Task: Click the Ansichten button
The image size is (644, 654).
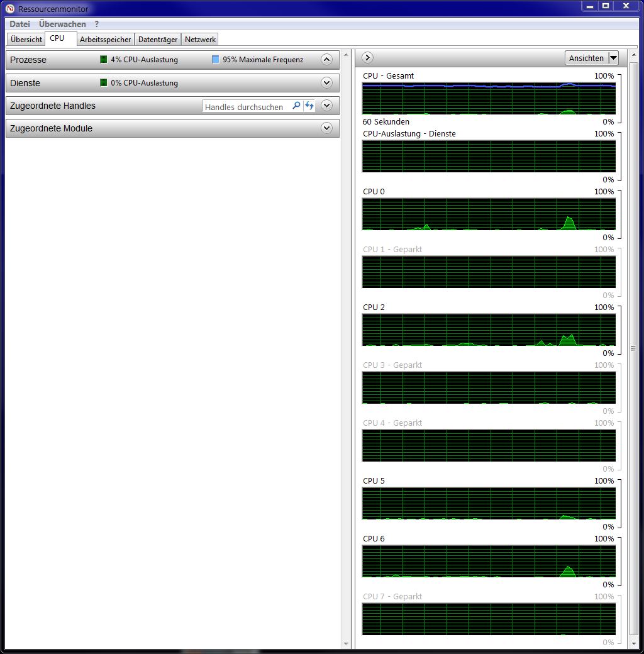Action: coord(586,58)
